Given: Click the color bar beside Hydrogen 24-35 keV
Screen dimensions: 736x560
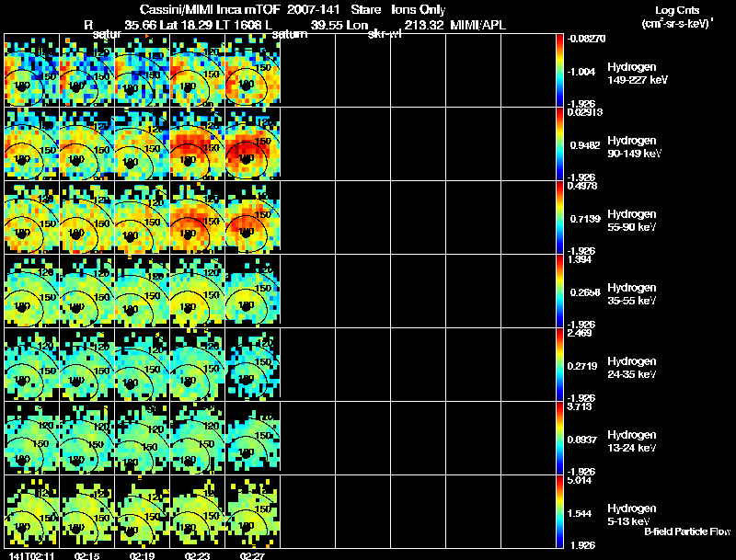Looking at the screenshot, I should [559, 365].
